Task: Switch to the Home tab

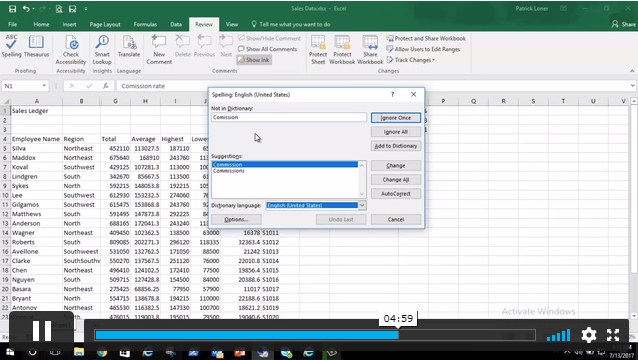Action: coord(41,24)
